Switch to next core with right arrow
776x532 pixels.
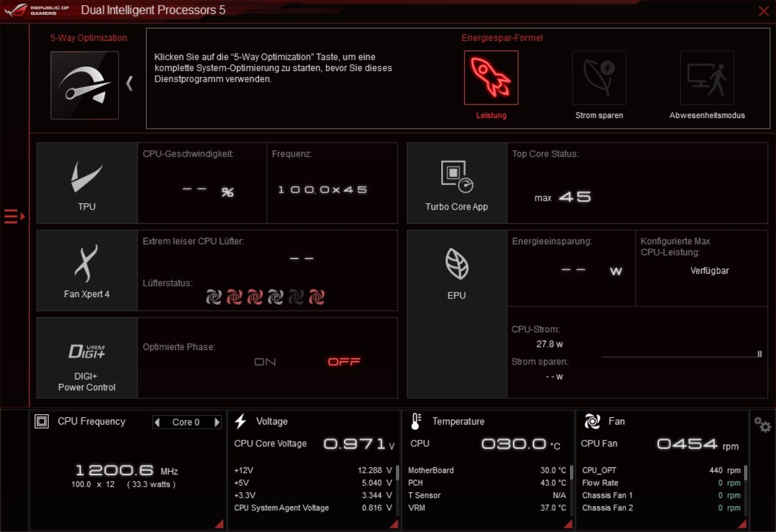217,422
